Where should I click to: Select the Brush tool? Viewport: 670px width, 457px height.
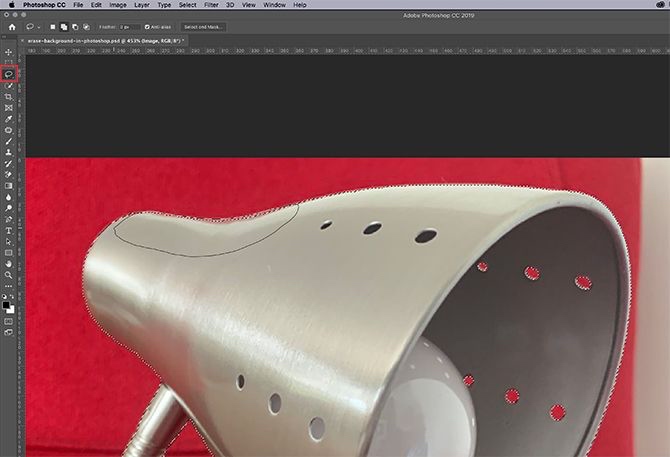[x=9, y=141]
